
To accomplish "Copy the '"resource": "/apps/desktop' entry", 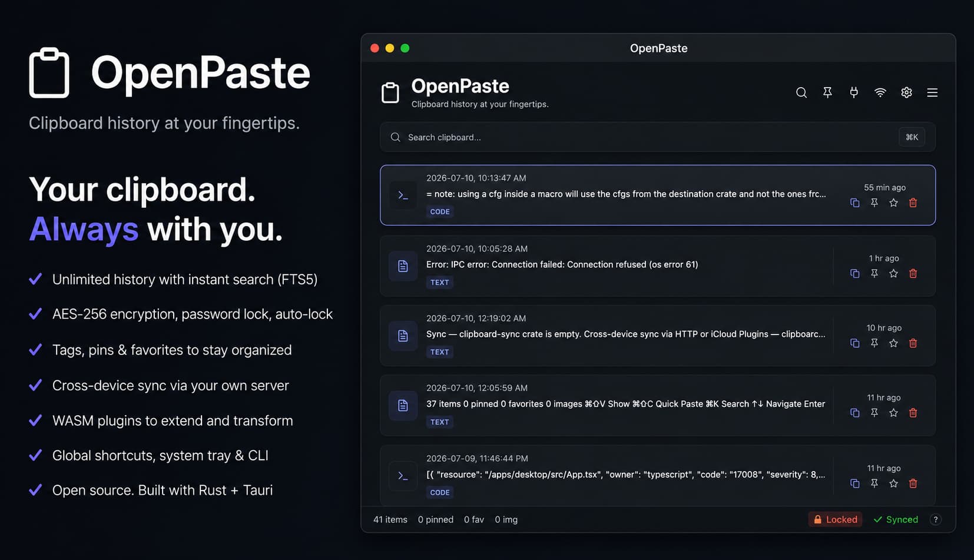I will click(x=854, y=483).
